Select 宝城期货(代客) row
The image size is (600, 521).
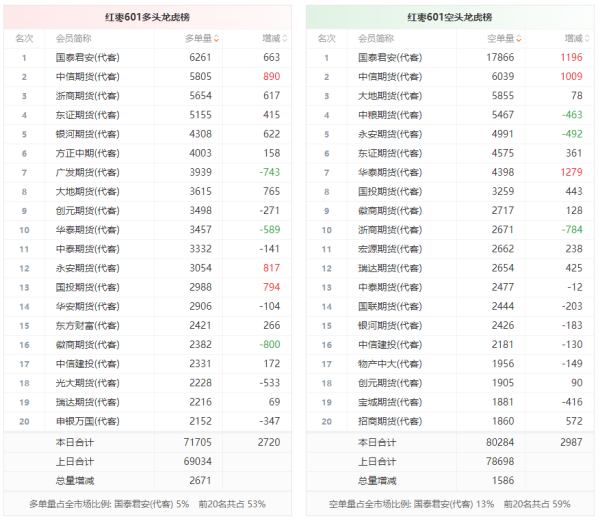tap(450, 402)
